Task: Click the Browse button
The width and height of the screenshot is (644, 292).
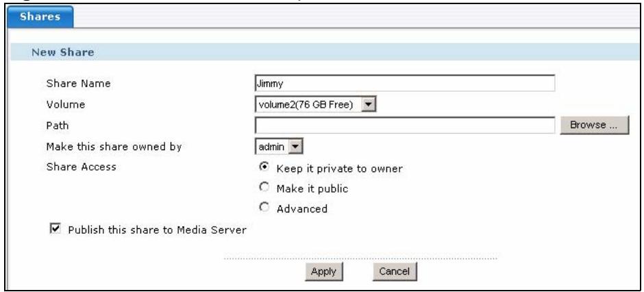Action: point(594,125)
